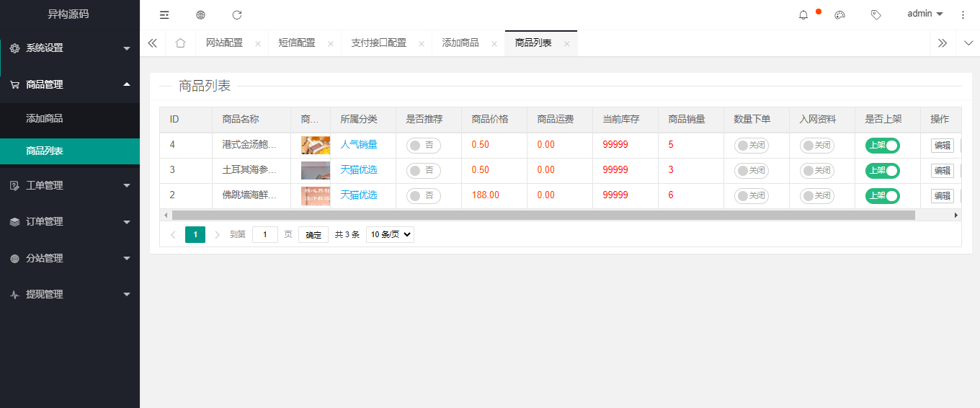
Task: Click the 确定 pagination button
Action: [313, 234]
